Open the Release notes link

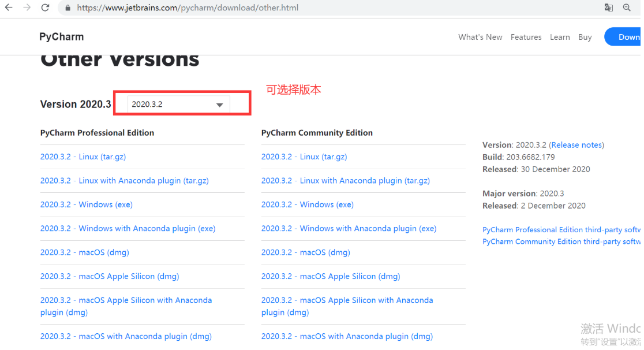pyautogui.click(x=576, y=145)
